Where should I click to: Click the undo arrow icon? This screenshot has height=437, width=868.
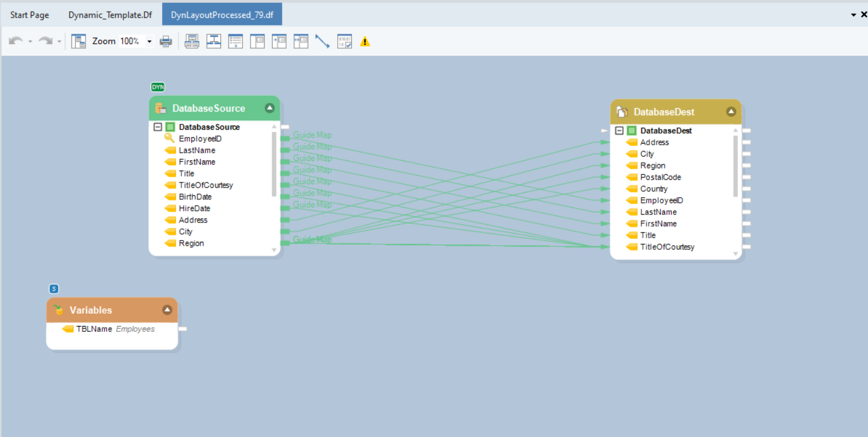click(16, 41)
